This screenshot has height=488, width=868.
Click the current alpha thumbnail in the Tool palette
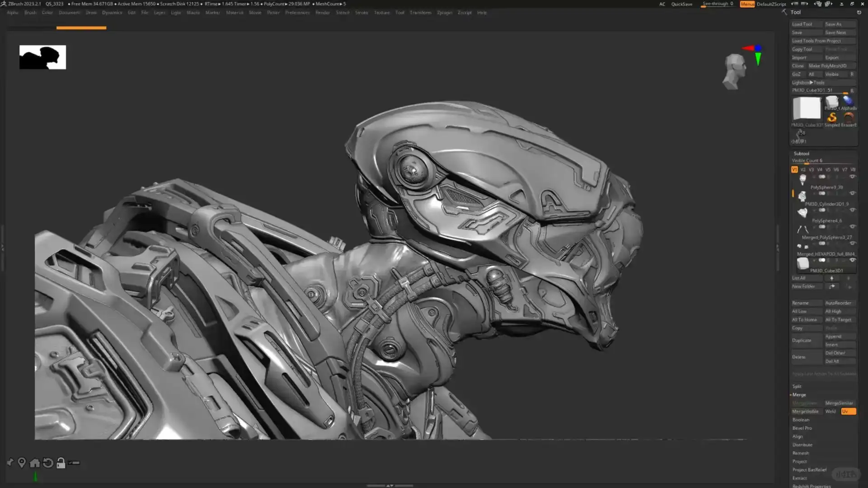coord(849,101)
